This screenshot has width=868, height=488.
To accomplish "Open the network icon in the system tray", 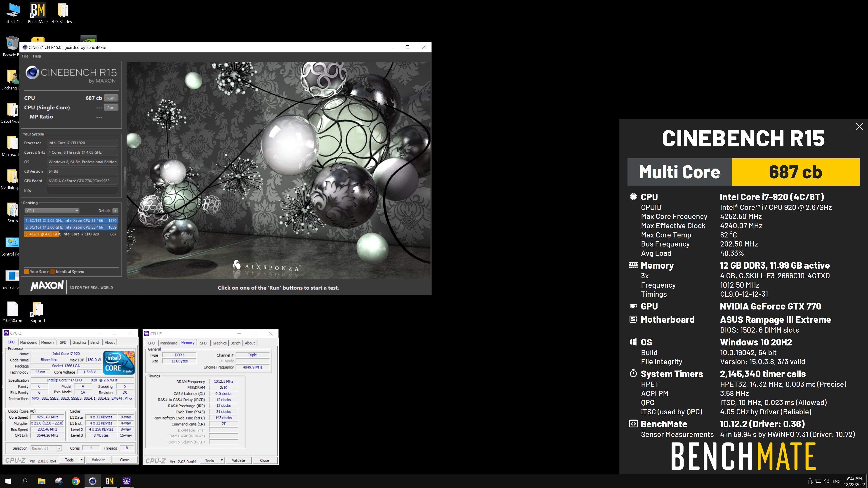I will 818,481.
